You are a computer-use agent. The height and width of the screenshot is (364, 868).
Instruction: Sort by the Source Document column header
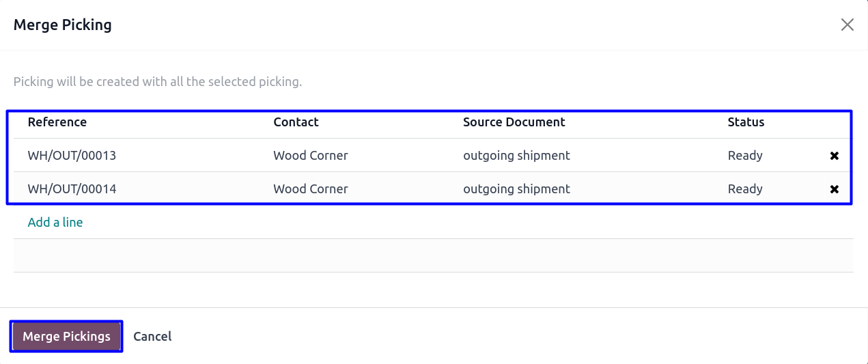point(514,122)
